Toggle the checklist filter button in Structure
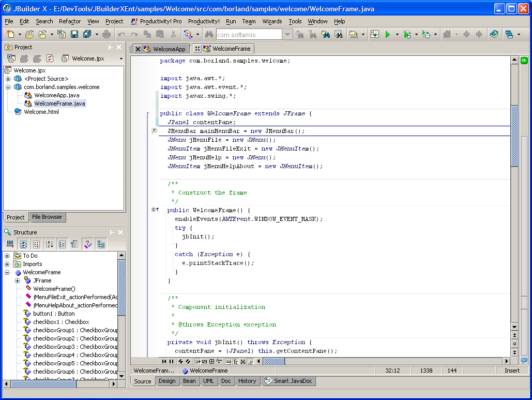Screen dimensions: 532x400 point(62,244)
